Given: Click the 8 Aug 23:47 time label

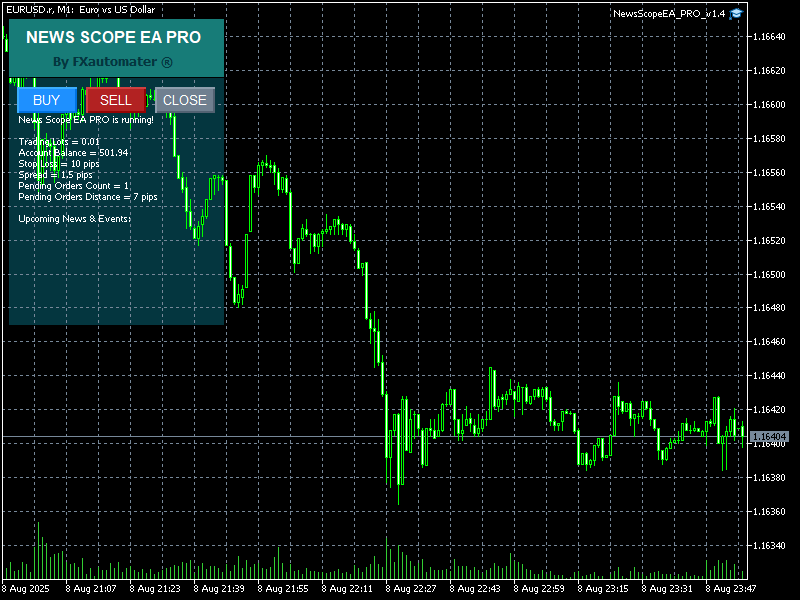Looking at the screenshot, I should [731, 589].
